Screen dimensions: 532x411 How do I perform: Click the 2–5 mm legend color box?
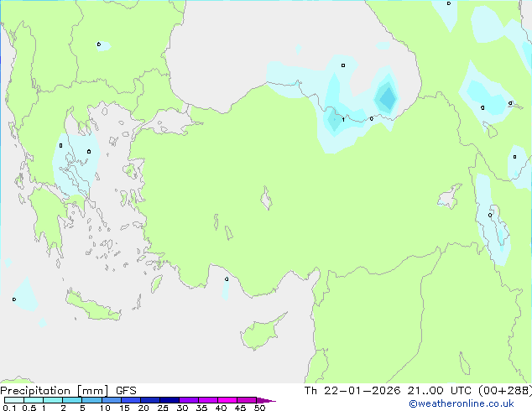click(72, 400)
